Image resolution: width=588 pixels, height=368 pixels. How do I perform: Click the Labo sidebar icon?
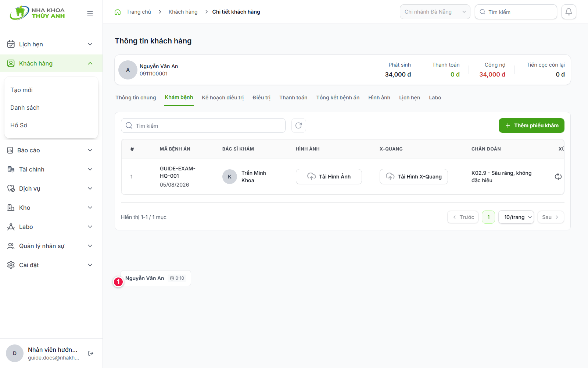point(11,227)
